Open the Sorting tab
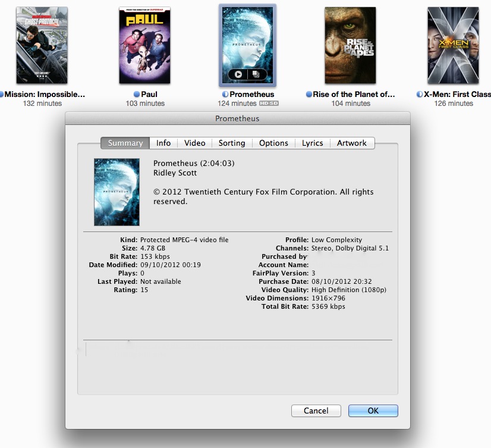 click(x=232, y=143)
